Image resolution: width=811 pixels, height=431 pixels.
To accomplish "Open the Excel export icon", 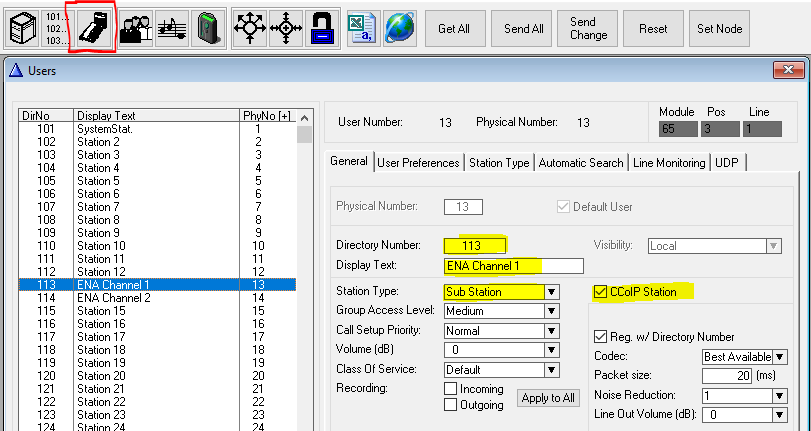I will tap(364, 28).
